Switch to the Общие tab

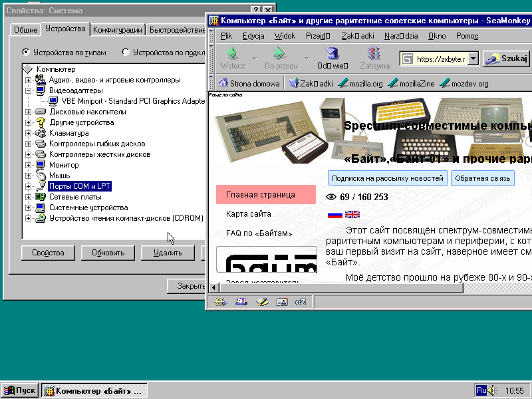[26, 30]
